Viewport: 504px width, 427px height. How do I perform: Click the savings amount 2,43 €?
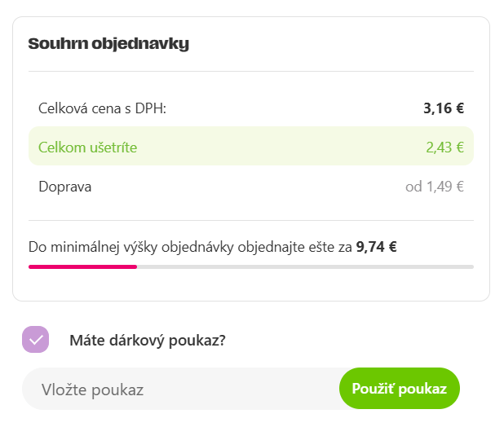click(444, 147)
